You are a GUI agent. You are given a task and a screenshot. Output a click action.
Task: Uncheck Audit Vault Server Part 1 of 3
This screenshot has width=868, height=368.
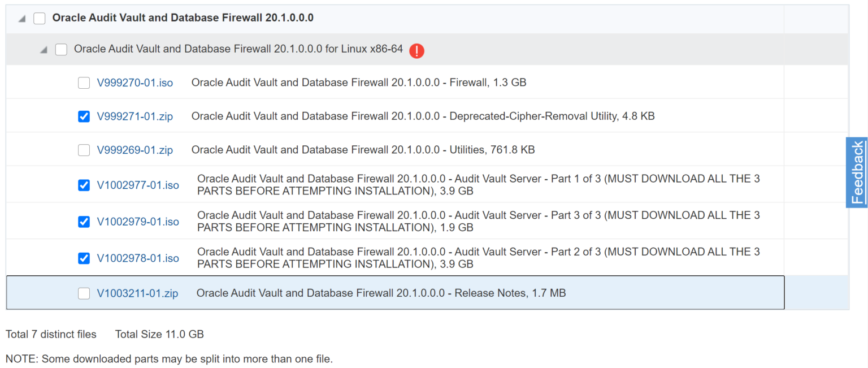(x=84, y=185)
